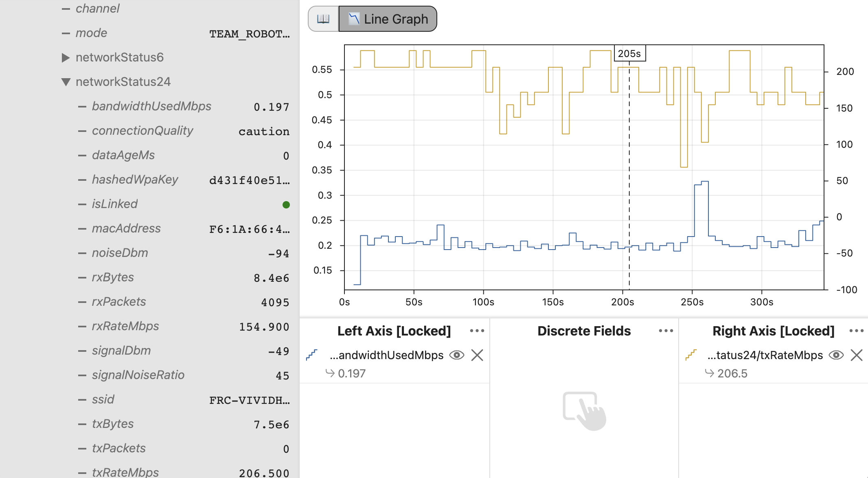Click the TEAM_ROBOT mode value
868x478 pixels.
coord(250,34)
